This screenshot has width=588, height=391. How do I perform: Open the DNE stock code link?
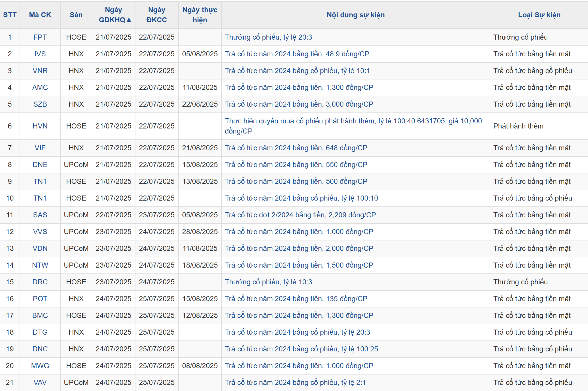coord(40,165)
